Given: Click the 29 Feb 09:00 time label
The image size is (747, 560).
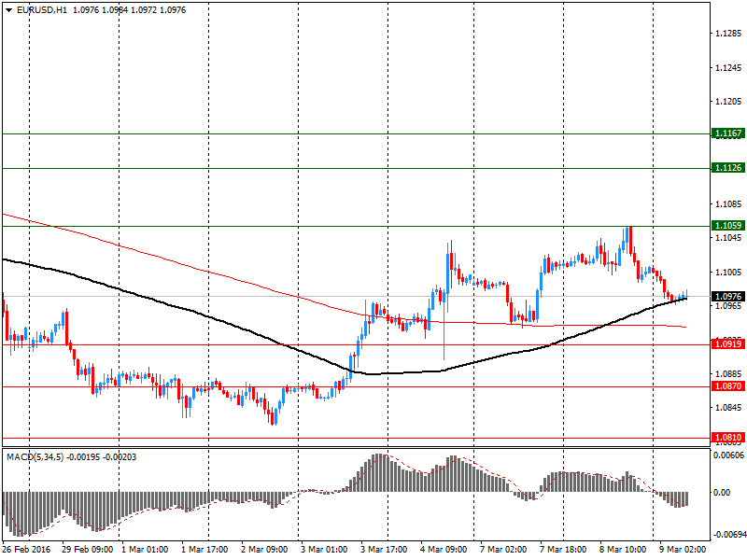Looking at the screenshot, I should (87, 550).
